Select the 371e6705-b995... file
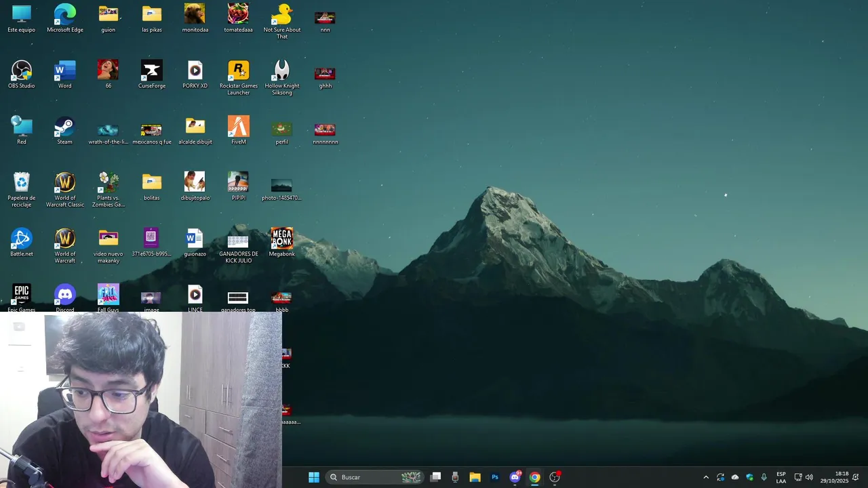The image size is (868, 488). (x=152, y=243)
